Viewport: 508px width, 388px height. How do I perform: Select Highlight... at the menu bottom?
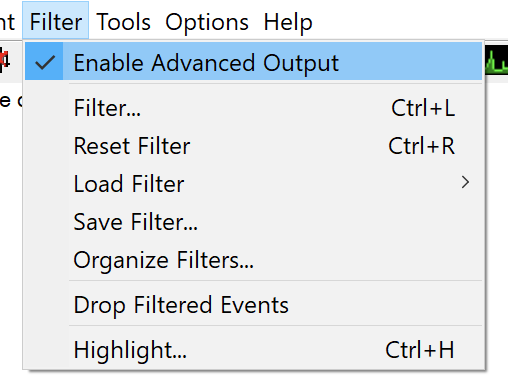point(254,350)
